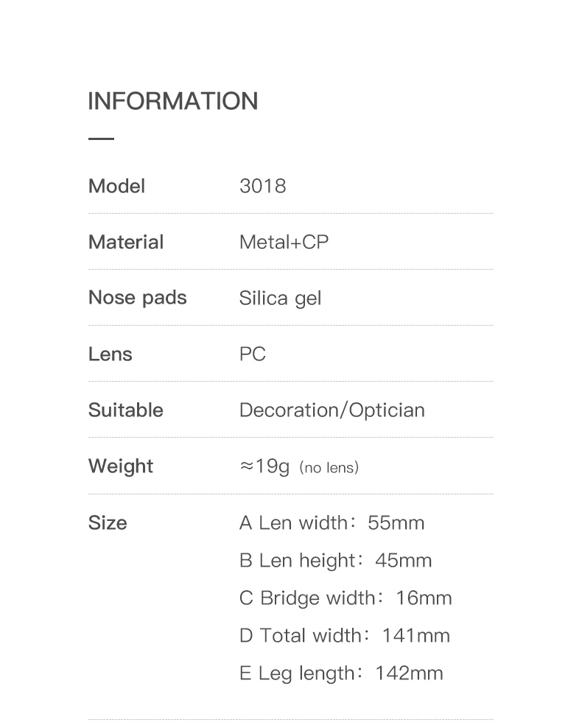
Task: Click the E Leg length 142mm line
Action: pyautogui.click(x=341, y=673)
